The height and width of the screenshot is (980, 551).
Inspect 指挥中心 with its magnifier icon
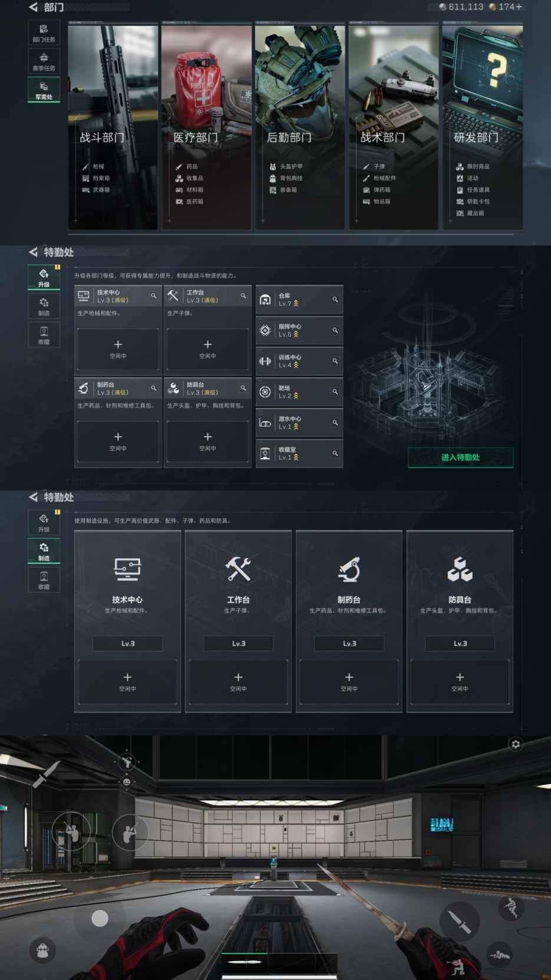335,330
